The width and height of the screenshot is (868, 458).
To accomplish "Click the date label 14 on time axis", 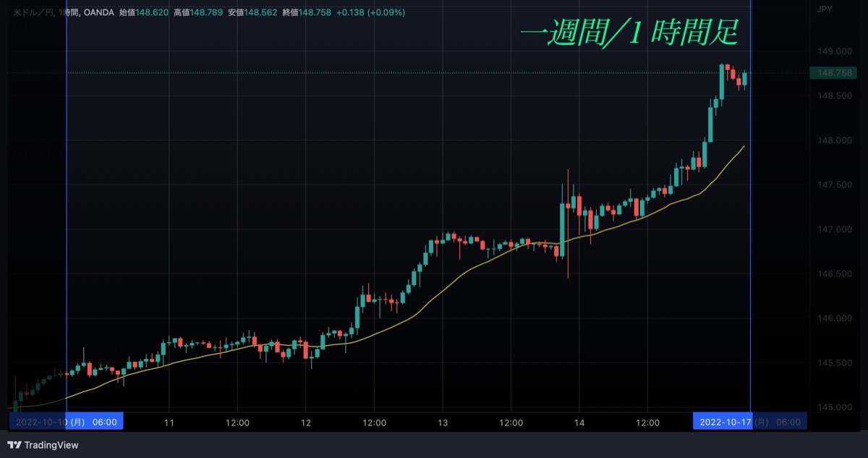I will pyautogui.click(x=579, y=423).
